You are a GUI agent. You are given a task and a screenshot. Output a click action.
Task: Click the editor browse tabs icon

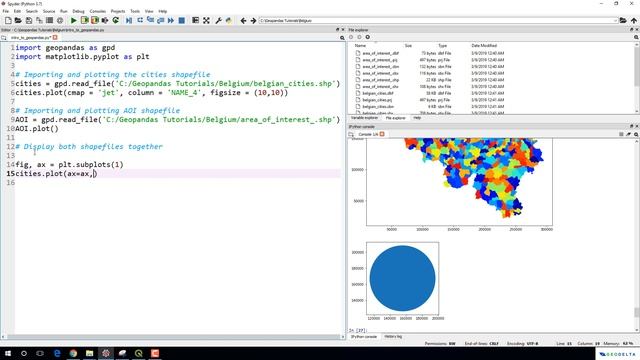tap(4, 38)
